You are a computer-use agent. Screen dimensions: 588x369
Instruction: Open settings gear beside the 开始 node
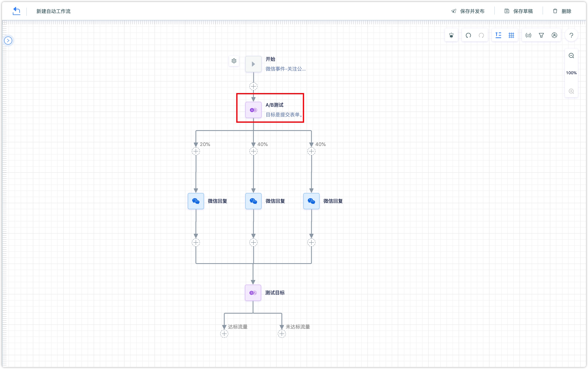click(x=234, y=61)
